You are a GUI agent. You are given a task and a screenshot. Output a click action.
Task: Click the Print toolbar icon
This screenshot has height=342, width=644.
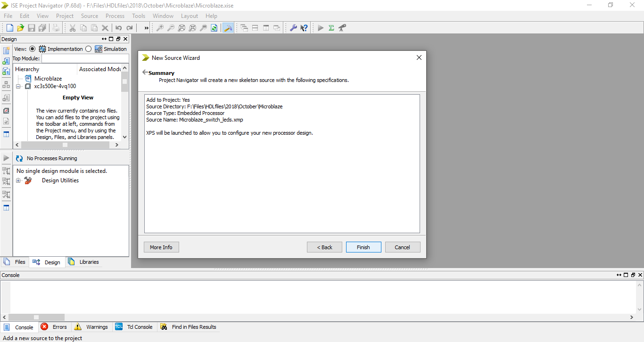click(56, 28)
